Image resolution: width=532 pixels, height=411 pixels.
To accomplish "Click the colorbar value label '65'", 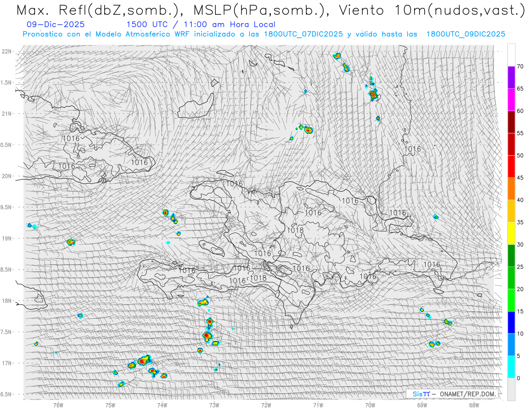I will pos(520,89).
